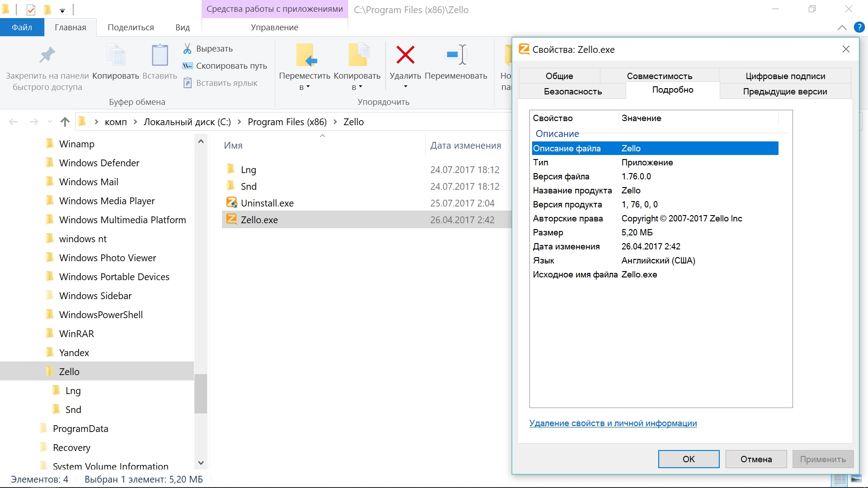The image size is (868, 488).
Task: Click the Rename icon
Action: tap(456, 55)
